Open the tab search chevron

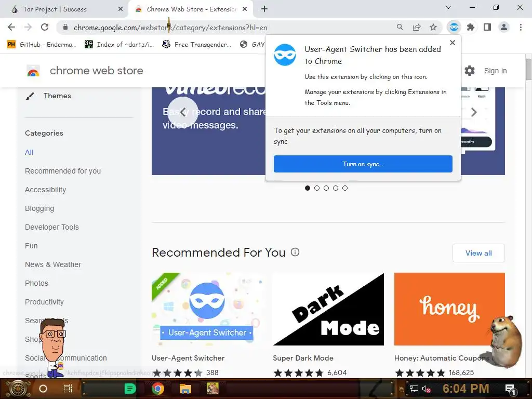pos(448,7)
